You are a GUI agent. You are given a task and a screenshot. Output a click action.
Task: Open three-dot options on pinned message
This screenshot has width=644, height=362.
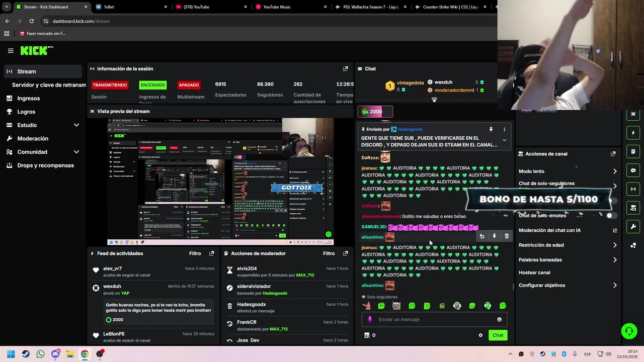pyautogui.click(x=504, y=129)
